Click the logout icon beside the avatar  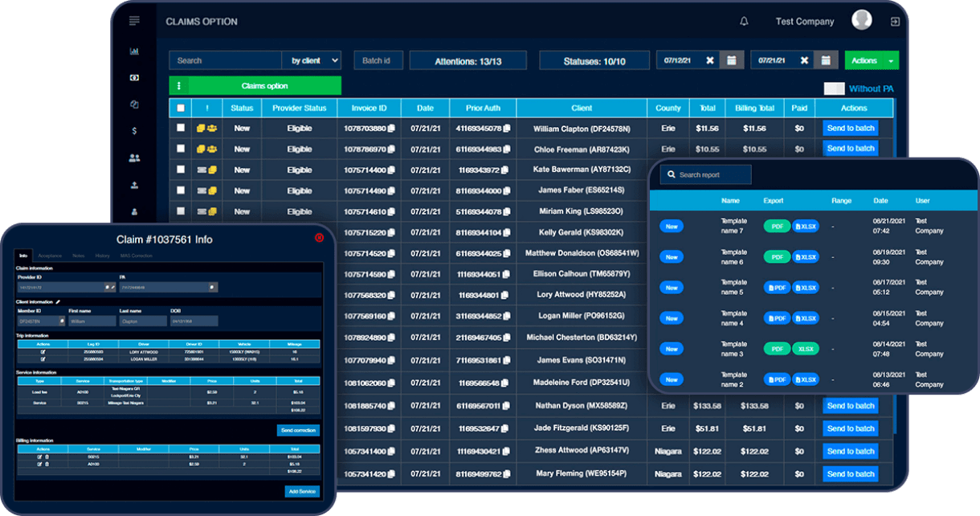click(x=895, y=22)
